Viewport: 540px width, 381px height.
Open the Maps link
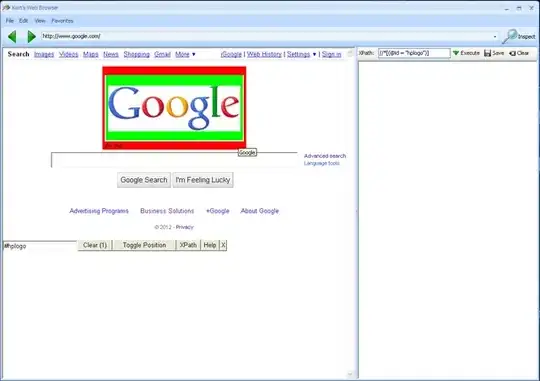pyautogui.click(x=91, y=54)
